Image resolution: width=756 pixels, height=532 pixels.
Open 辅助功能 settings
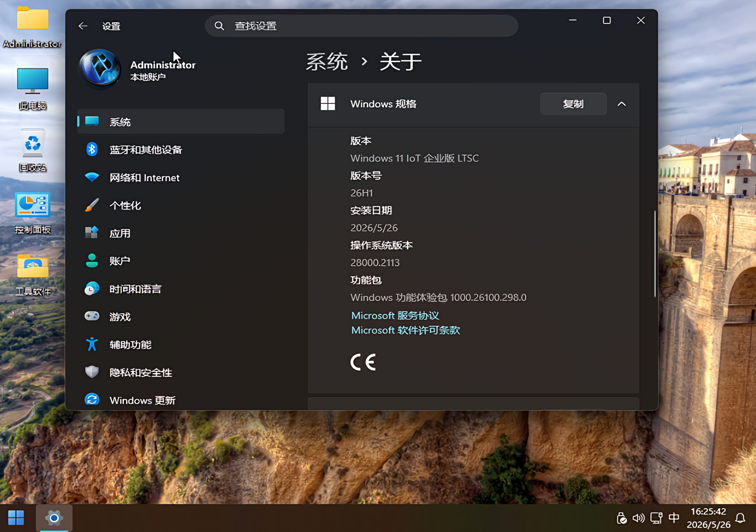[181, 344]
